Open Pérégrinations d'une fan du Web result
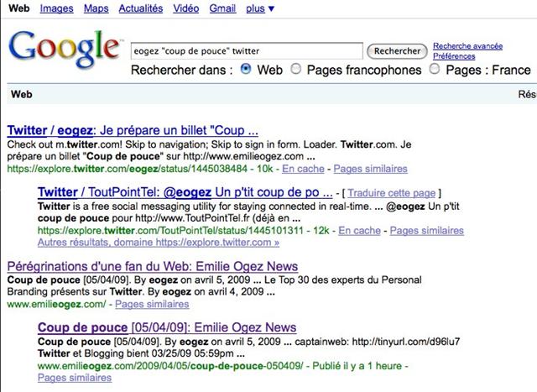Viewport: 537px width, 392px height. (x=153, y=266)
